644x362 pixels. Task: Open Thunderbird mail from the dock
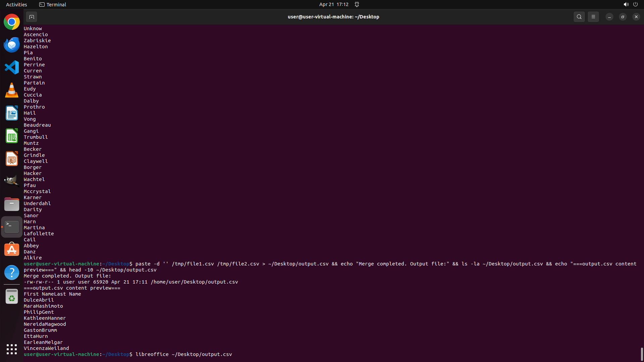(12, 45)
